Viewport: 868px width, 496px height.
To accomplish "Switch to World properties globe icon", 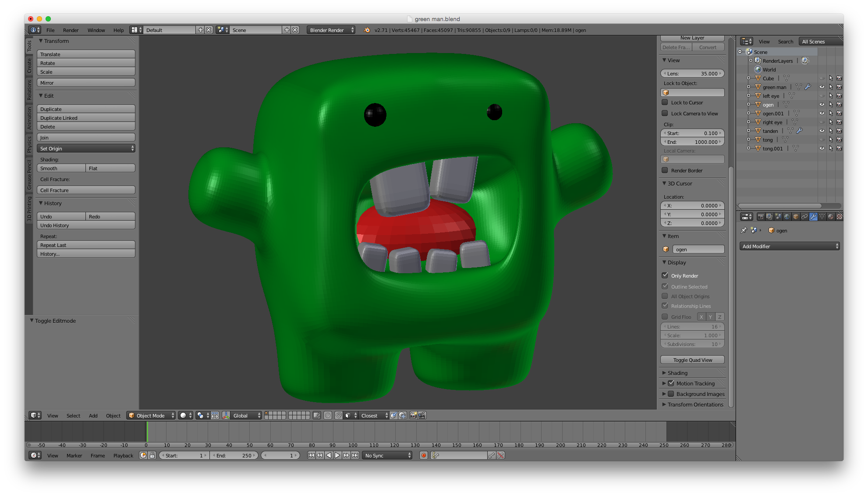I will coord(787,217).
